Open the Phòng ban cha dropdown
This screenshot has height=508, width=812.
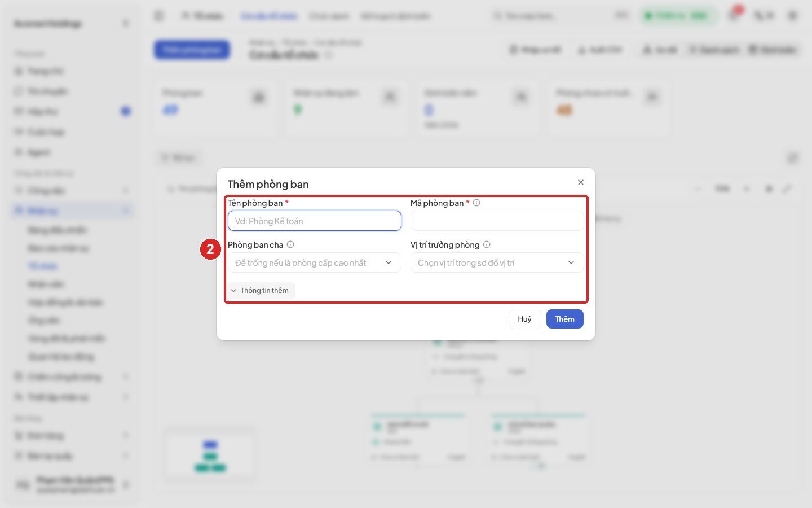(x=315, y=262)
